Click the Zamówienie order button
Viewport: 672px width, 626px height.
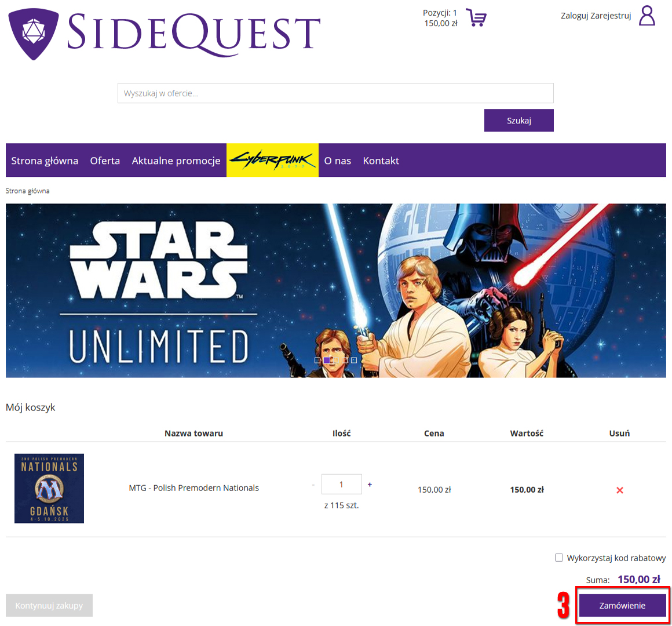[622, 605]
